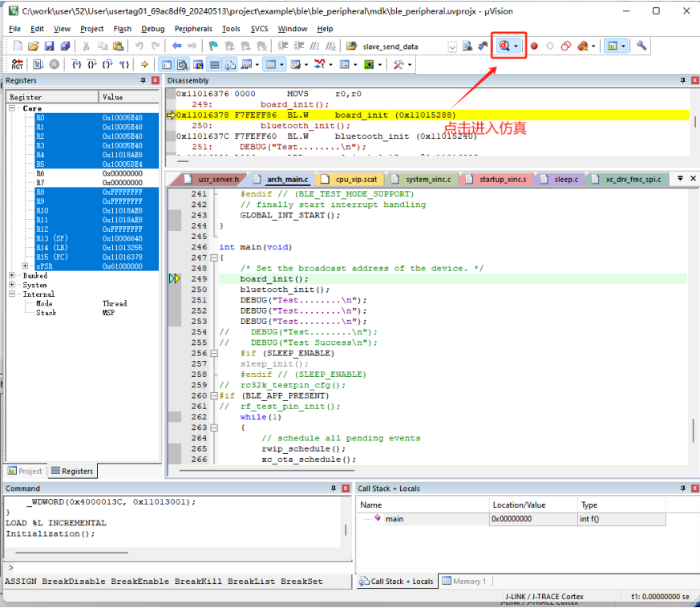Switch to the startup_xinc.s tab
700x608 pixels.
[x=496, y=179]
